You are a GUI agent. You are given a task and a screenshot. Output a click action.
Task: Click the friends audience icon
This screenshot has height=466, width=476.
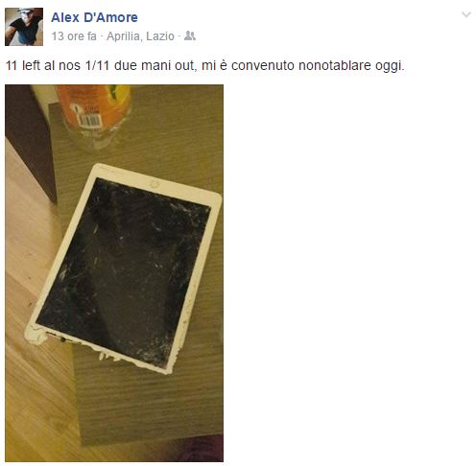(190, 35)
